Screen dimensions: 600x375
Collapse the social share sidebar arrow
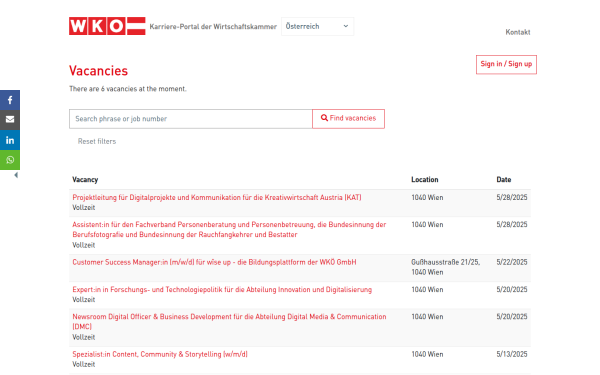coord(16,175)
